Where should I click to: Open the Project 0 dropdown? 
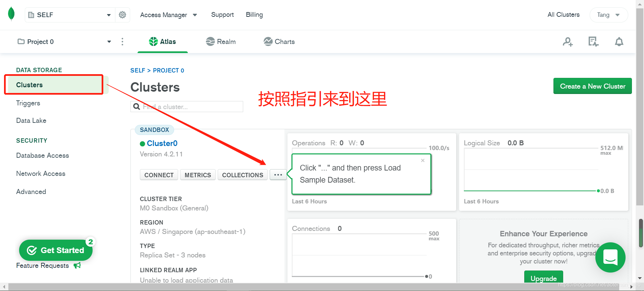tap(64, 42)
